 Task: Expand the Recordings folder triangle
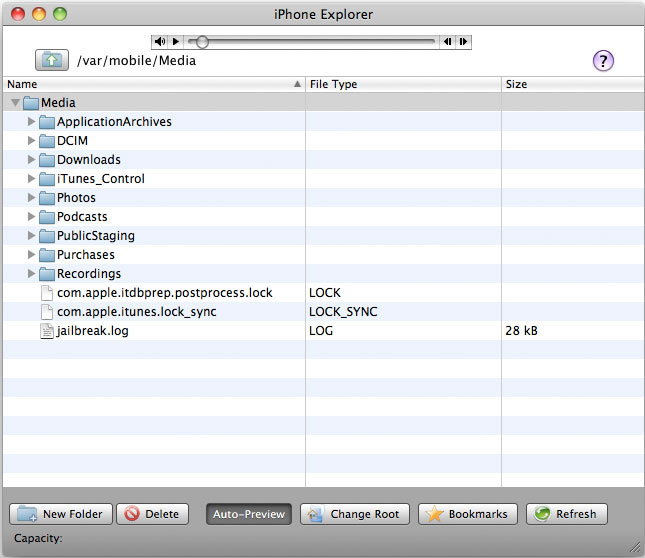coord(31,274)
